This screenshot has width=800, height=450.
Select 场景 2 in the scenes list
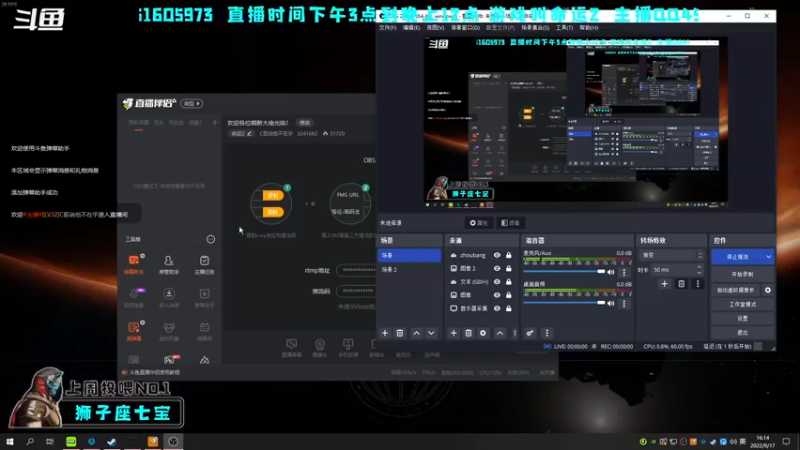(409, 269)
